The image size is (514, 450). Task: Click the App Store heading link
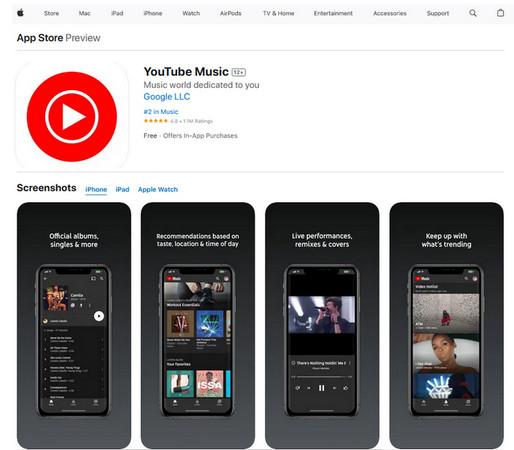(x=40, y=38)
